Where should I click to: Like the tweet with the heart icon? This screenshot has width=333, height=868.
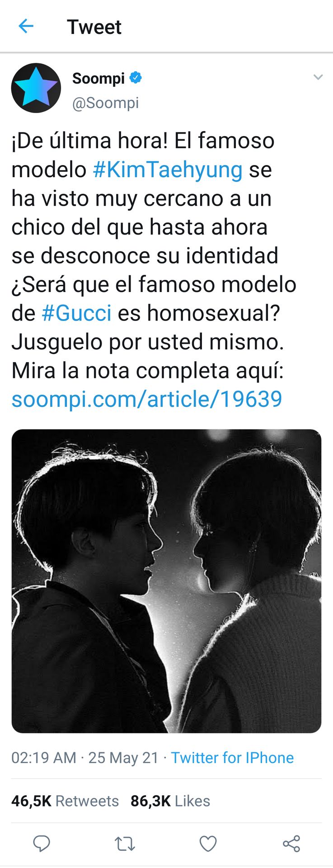click(208, 844)
